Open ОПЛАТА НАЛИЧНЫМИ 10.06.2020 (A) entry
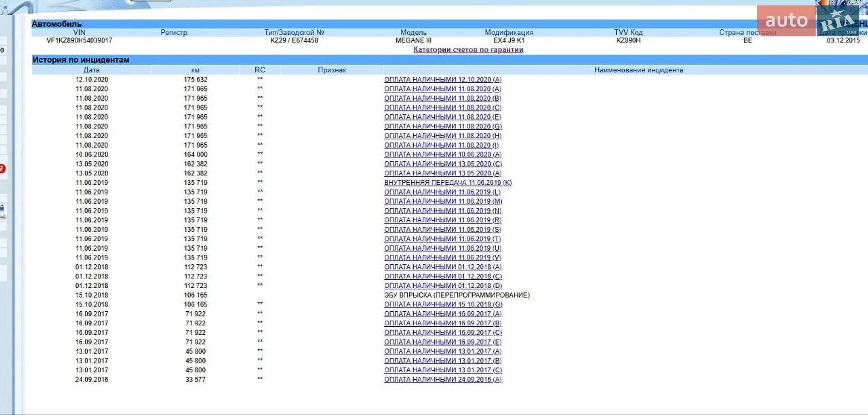 (443, 155)
